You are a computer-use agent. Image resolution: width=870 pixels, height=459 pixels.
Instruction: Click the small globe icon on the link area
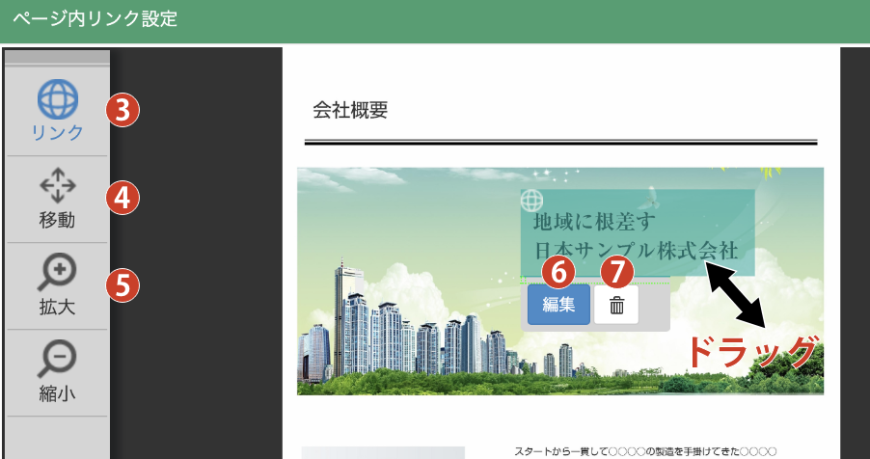coord(532,199)
